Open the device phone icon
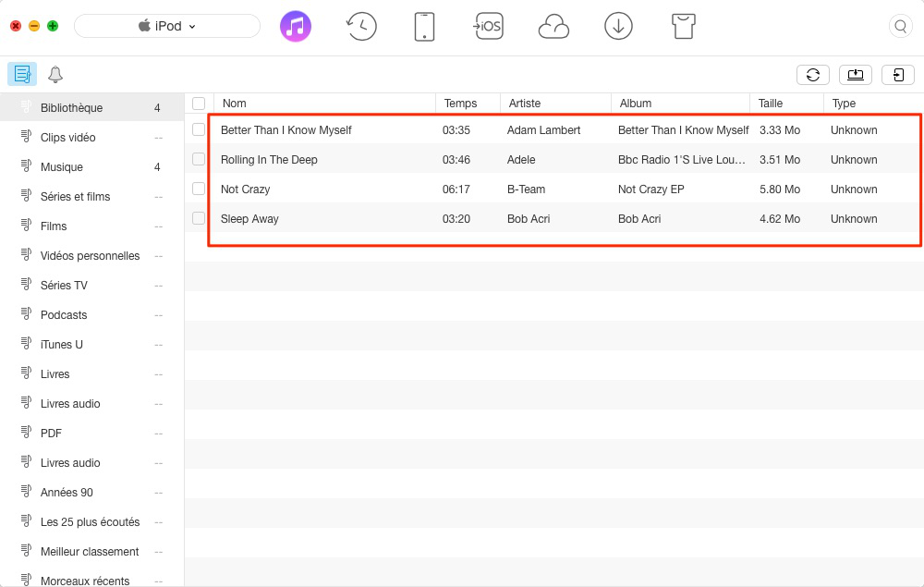The height and width of the screenshot is (587, 924). pos(424,27)
